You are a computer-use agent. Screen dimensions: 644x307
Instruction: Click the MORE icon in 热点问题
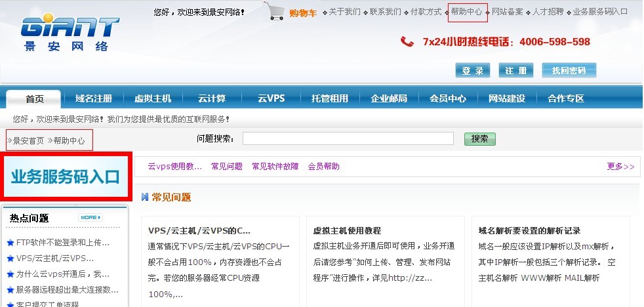[x=91, y=217]
